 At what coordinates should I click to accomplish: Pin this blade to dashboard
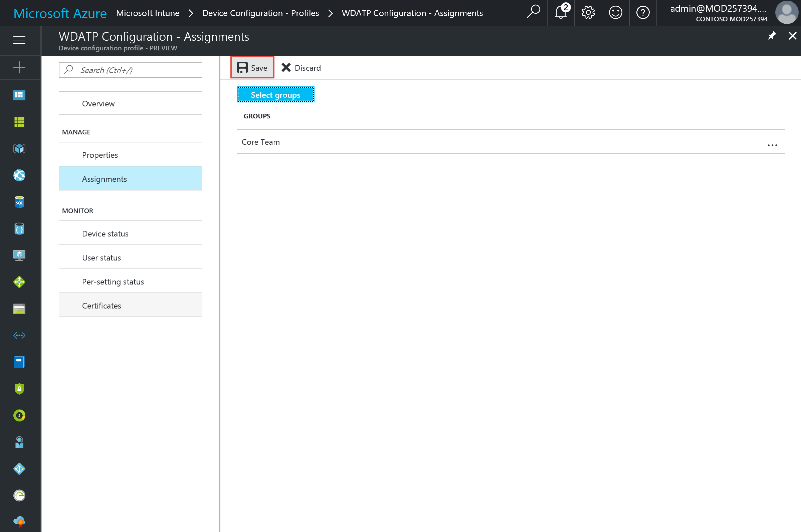[x=772, y=36]
